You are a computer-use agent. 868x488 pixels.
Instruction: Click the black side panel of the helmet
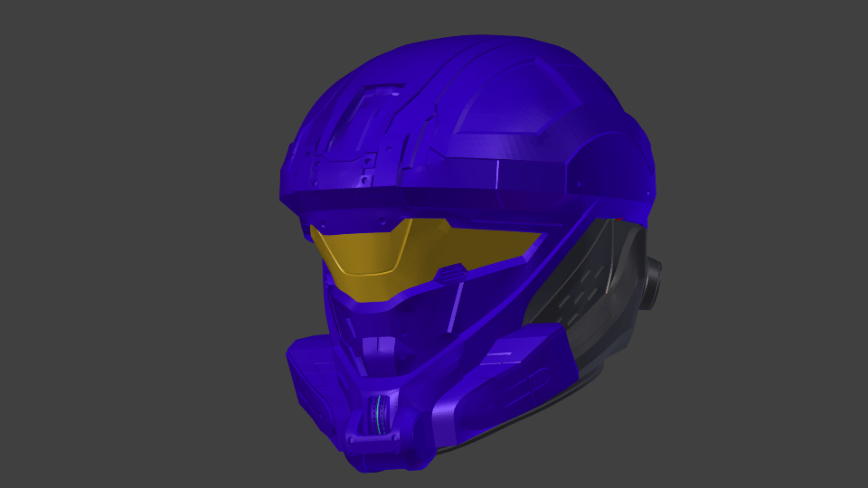click(587, 293)
